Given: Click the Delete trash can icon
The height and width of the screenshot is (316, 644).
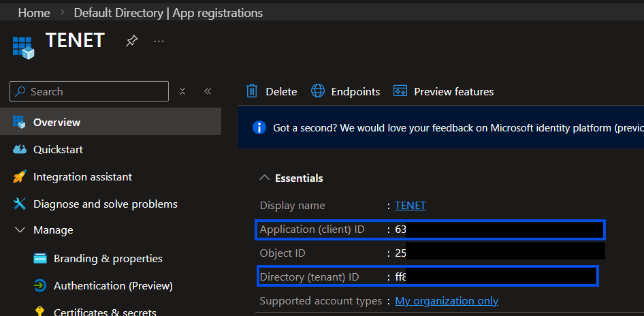Looking at the screenshot, I should point(252,91).
